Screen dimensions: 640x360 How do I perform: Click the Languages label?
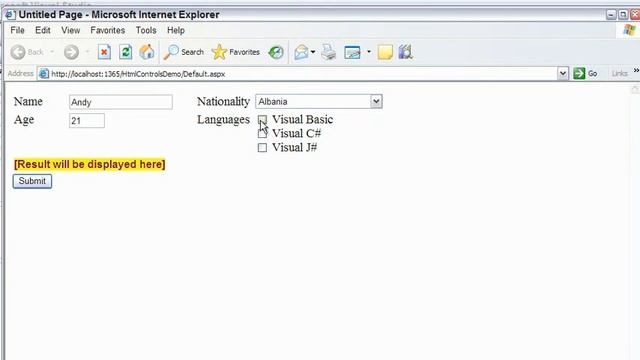(223, 120)
